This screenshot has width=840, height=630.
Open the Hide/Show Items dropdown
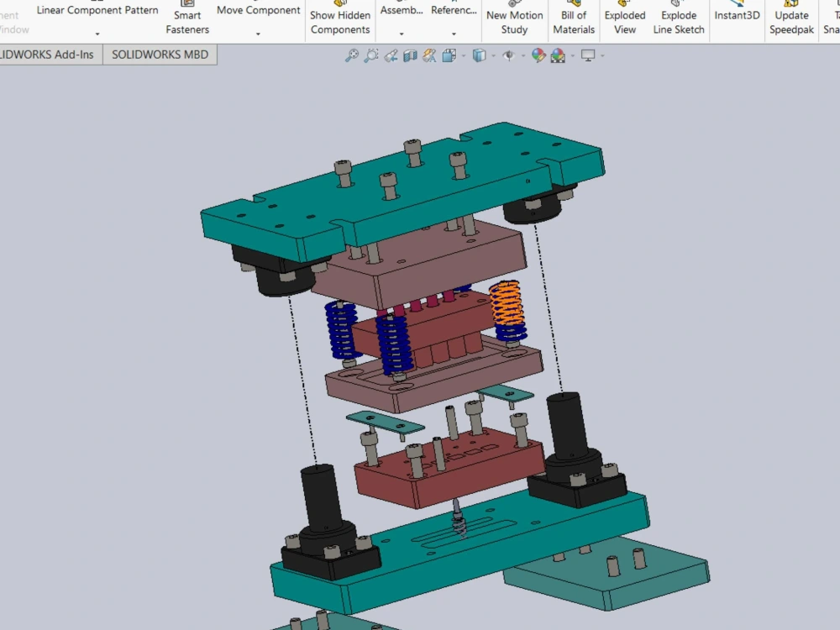[523, 55]
